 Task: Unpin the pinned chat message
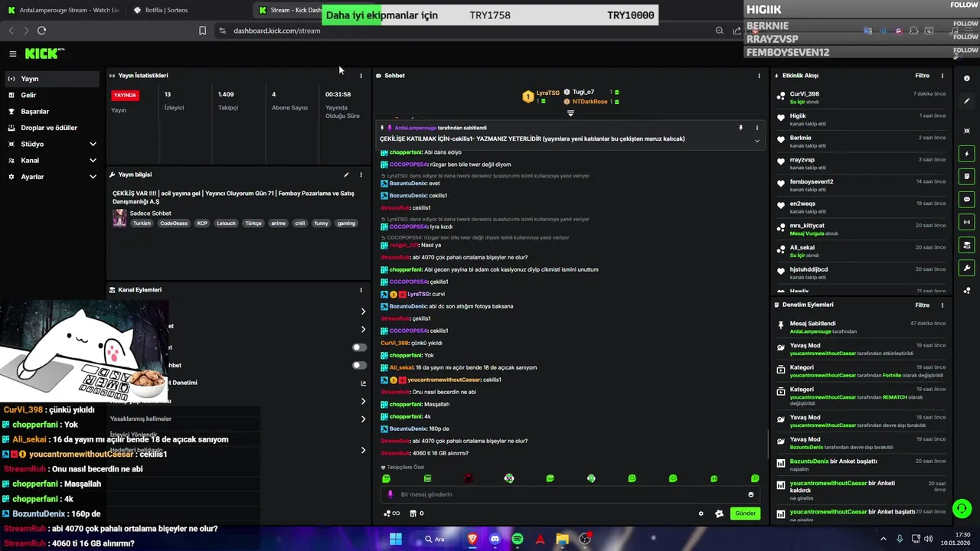click(740, 128)
